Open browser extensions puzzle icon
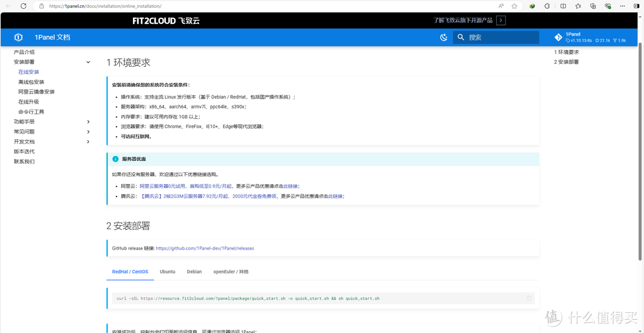 547,6
